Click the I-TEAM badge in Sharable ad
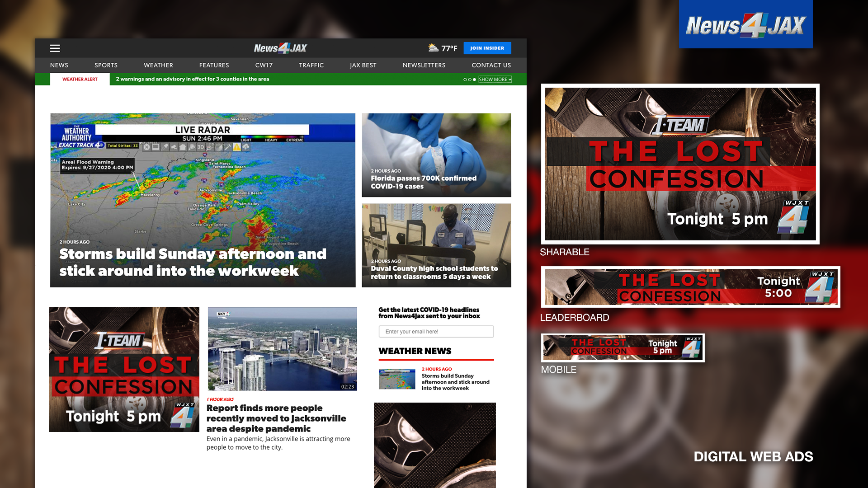The image size is (868, 488). [679, 126]
